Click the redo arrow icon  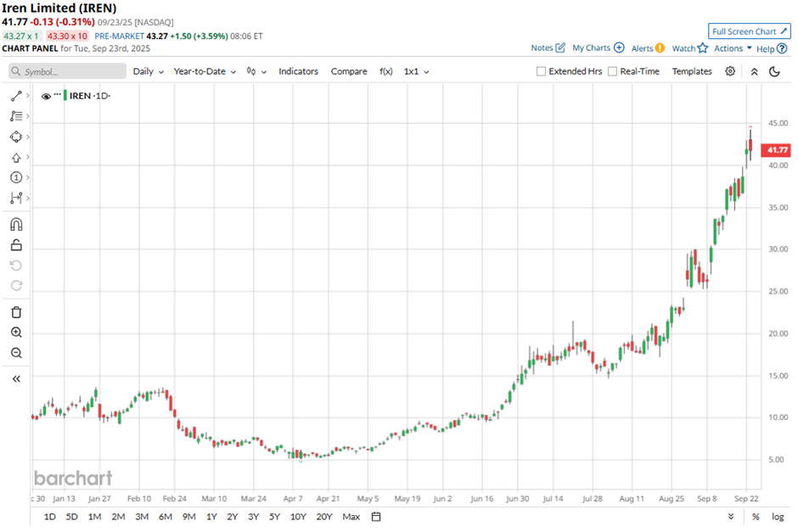pyautogui.click(x=16, y=285)
